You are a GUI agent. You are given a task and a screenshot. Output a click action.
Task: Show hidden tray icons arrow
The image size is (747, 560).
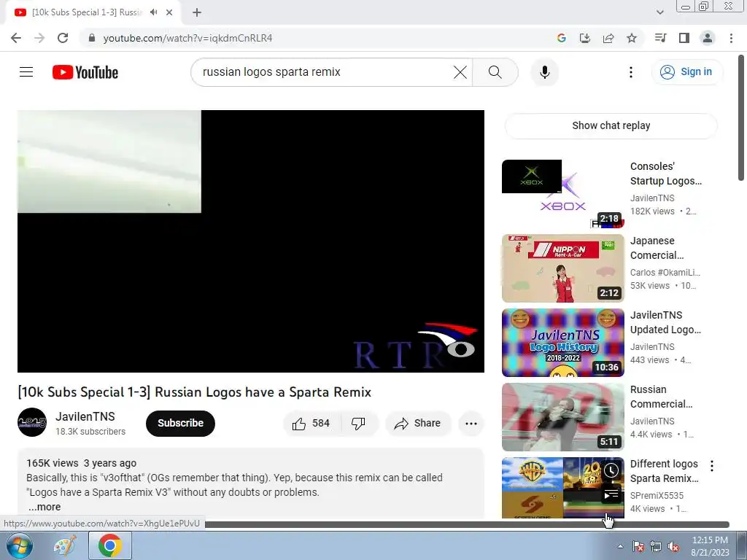(x=620, y=547)
